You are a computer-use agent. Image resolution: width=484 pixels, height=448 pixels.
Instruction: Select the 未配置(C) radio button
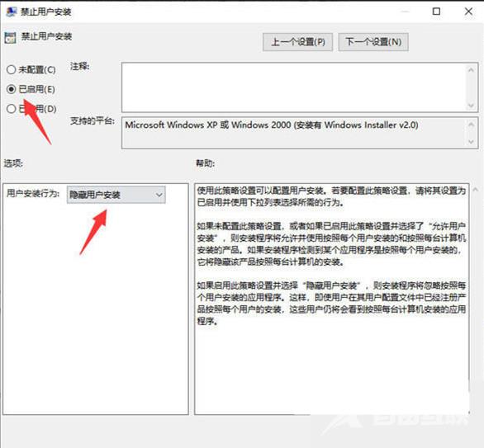11,69
